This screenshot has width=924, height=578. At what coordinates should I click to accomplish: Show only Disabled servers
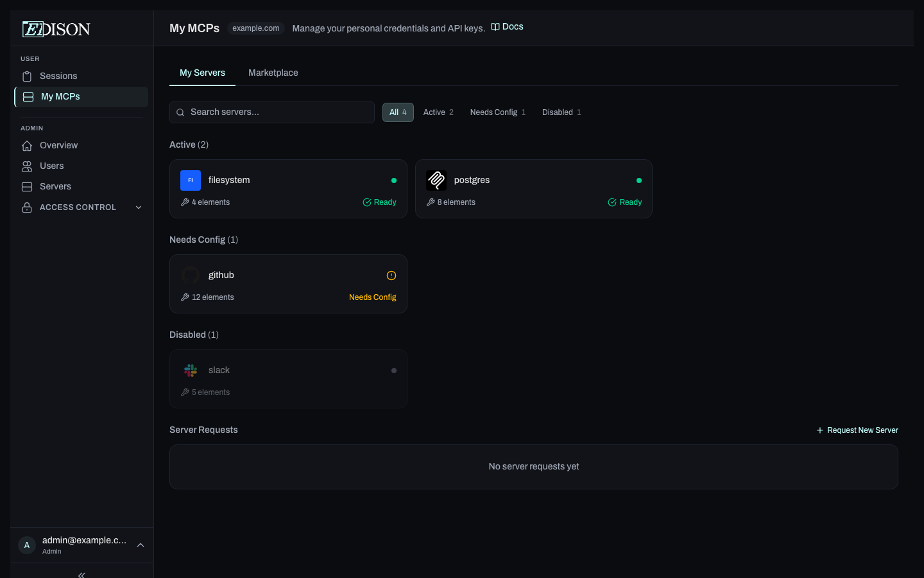pos(561,112)
